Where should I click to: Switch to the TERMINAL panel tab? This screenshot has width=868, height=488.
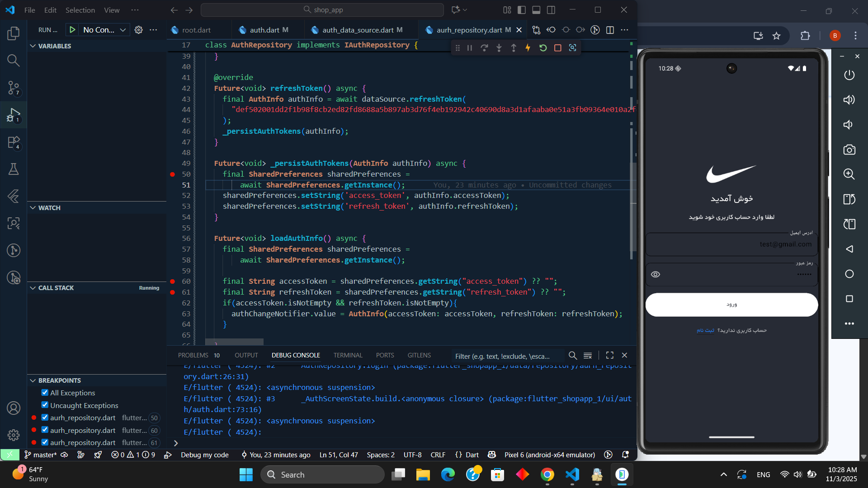point(348,355)
